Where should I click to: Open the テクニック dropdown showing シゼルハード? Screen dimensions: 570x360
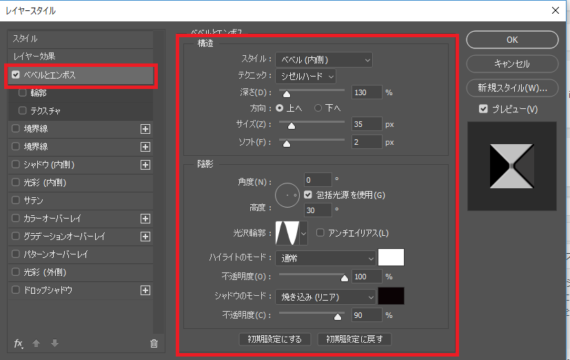306,76
